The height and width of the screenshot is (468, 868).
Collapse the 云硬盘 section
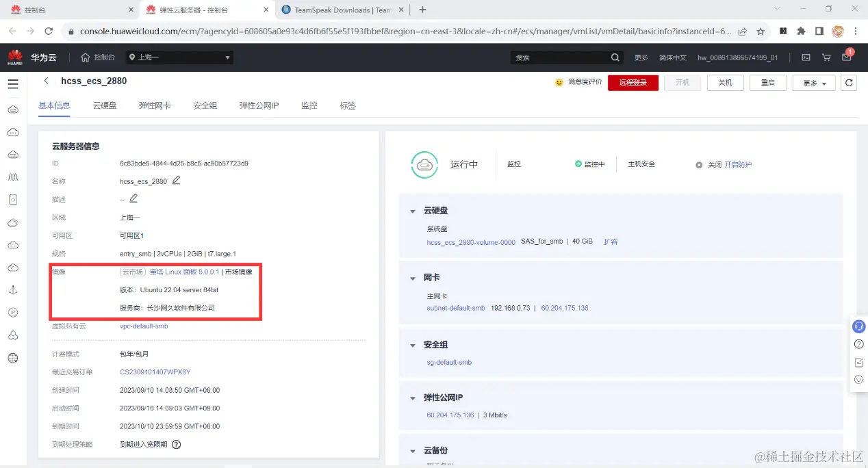[413, 211]
